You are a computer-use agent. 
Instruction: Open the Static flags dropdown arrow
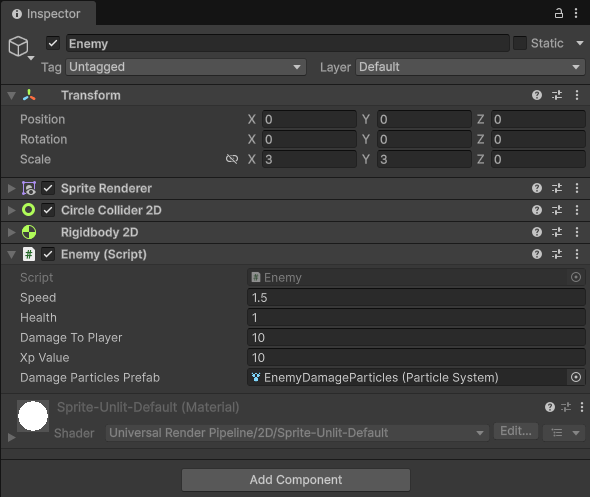580,43
